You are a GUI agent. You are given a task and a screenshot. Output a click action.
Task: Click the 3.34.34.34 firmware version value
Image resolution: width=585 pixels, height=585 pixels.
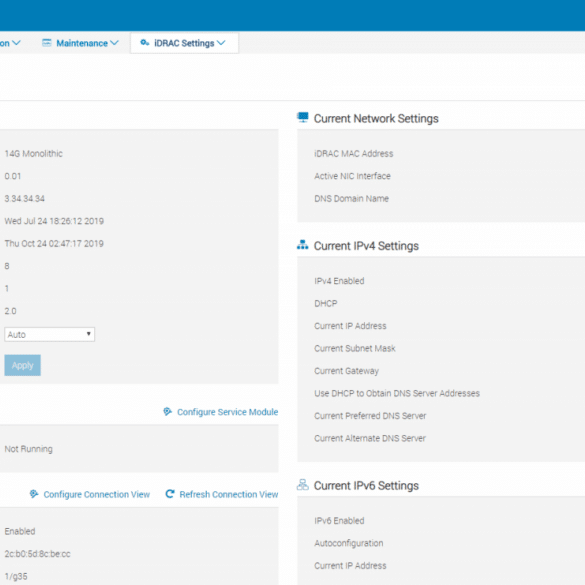point(25,198)
